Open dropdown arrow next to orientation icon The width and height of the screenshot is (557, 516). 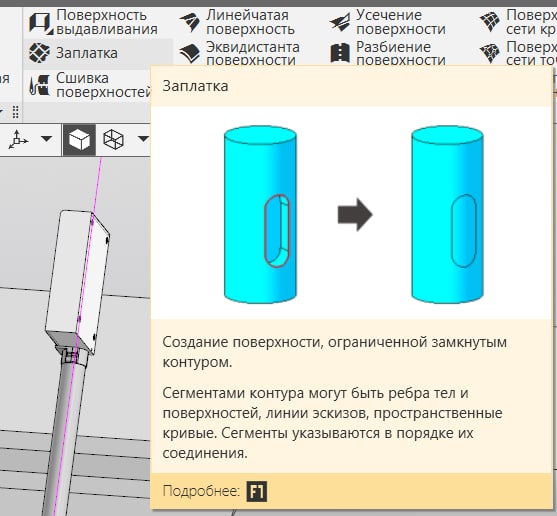pyautogui.click(x=47, y=138)
